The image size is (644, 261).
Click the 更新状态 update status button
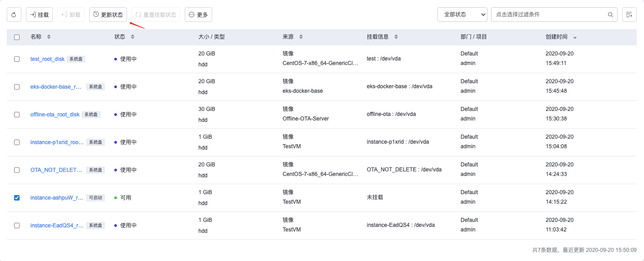pyautogui.click(x=108, y=15)
